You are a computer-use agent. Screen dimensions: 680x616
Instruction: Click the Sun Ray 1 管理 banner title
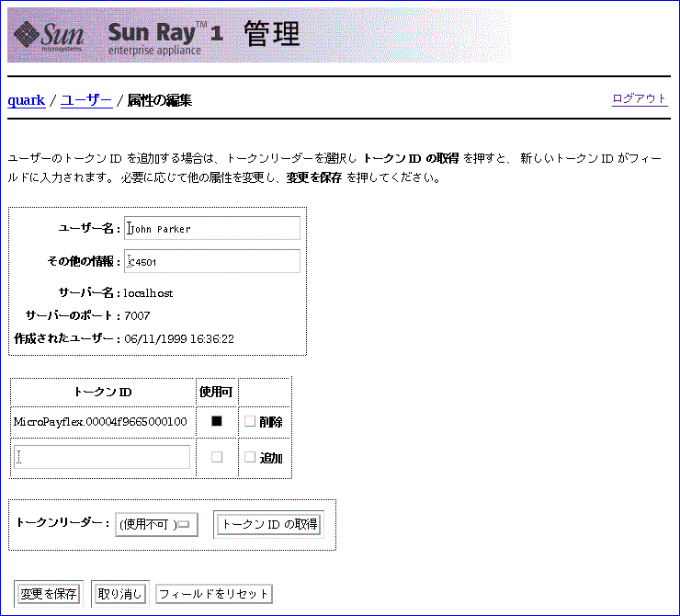[204, 36]
